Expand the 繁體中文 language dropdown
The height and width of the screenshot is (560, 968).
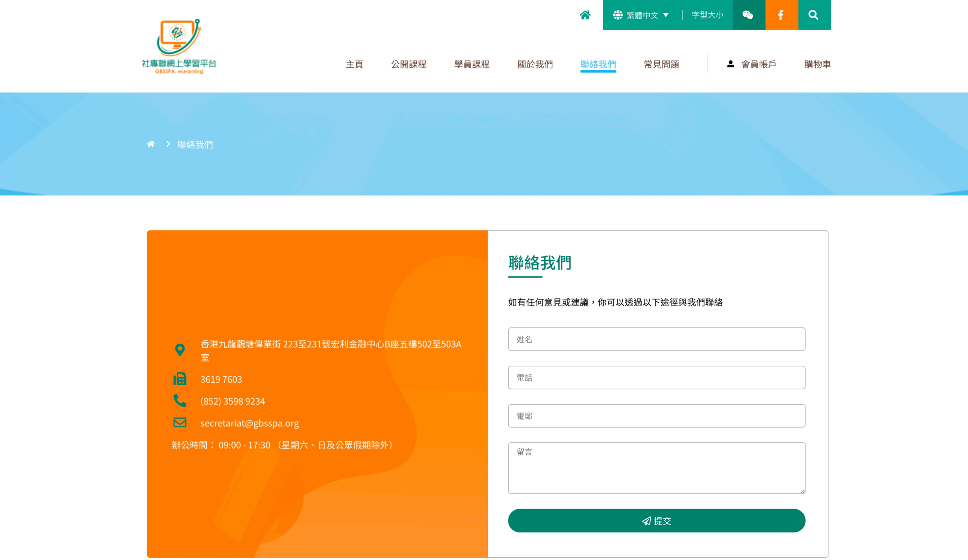[647, 15]
